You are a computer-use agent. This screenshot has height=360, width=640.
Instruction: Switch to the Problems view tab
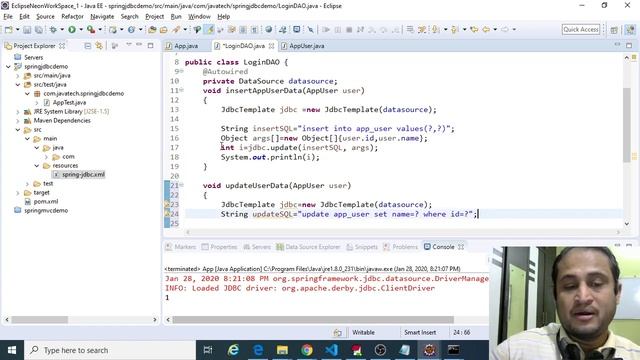(x=401, y=247)
